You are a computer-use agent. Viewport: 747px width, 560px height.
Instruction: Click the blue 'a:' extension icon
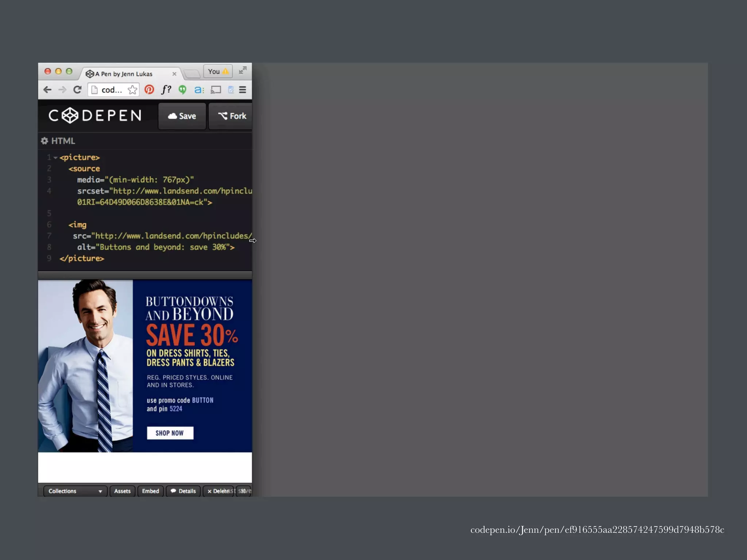pyautogui.click(x=199, y=90)
